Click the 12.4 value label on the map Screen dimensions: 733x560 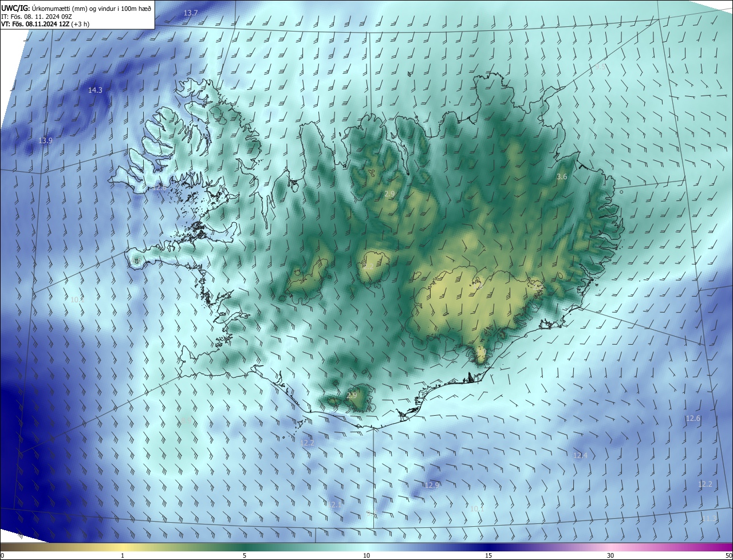[x=580, y=456]
